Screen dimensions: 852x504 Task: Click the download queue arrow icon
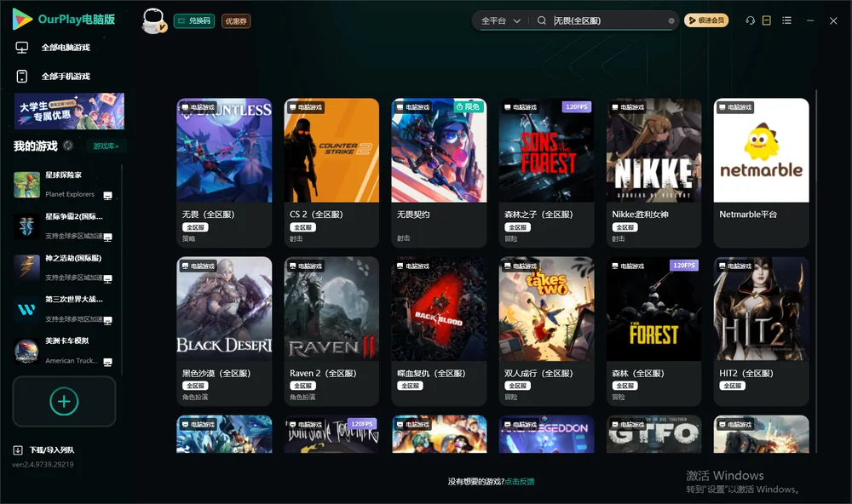(x=18, y=450)
